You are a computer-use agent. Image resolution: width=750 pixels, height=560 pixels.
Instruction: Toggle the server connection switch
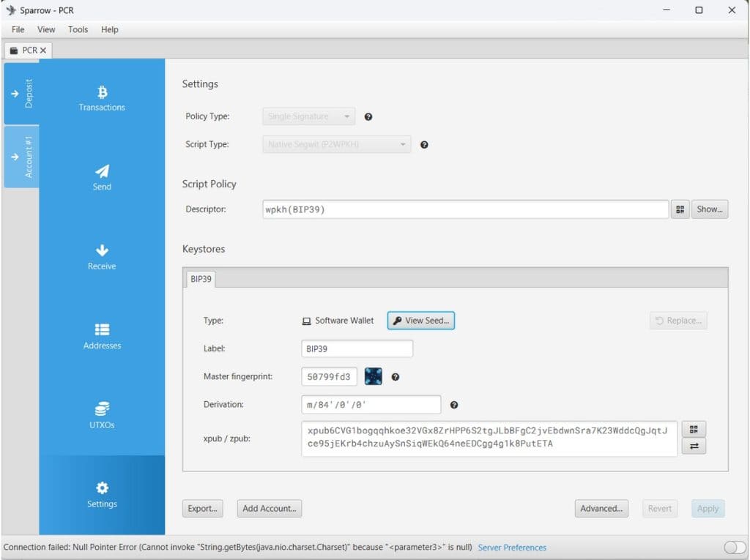(733, 547)
